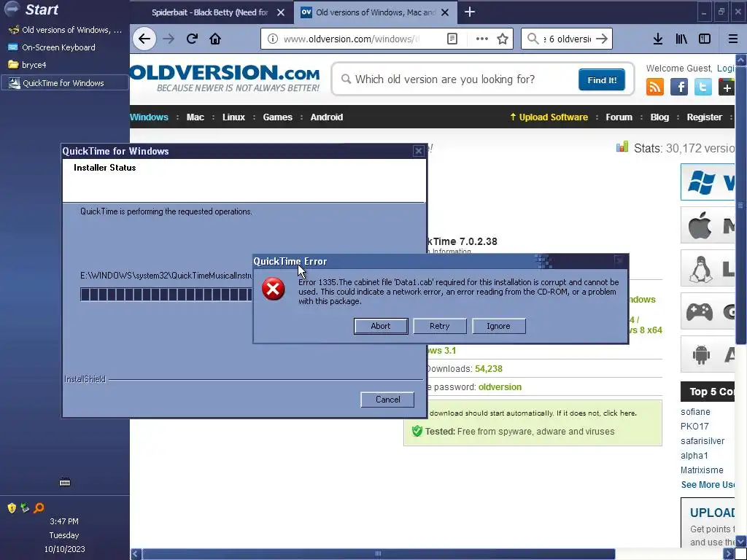Click the oldversion password link

tap(500, 387)
